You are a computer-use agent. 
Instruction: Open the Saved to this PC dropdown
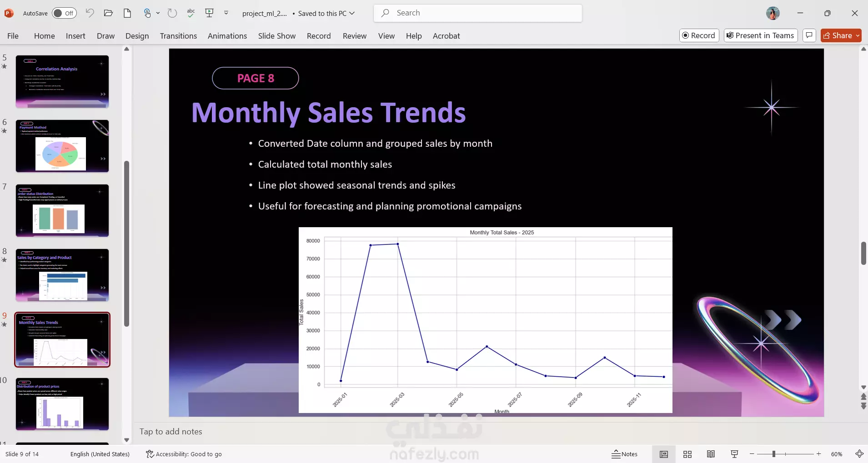pyautogui.click(x=326, y=14)
